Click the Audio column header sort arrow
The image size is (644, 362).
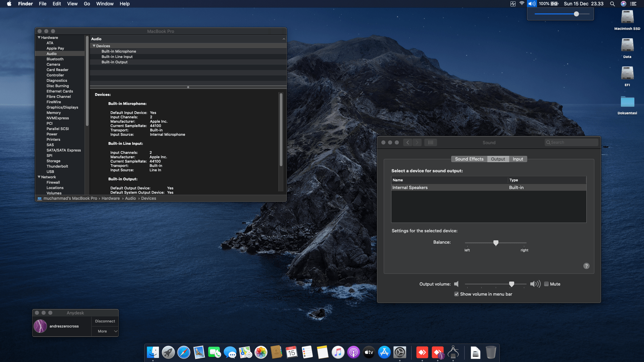click(x=284, y=39)
